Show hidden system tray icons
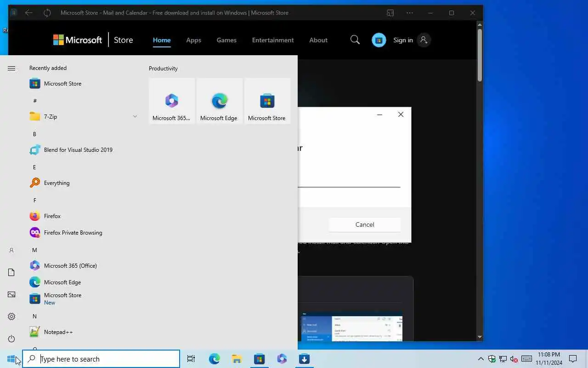The height and width of the screenshot is (368, 588). click(x=481, y=359)
